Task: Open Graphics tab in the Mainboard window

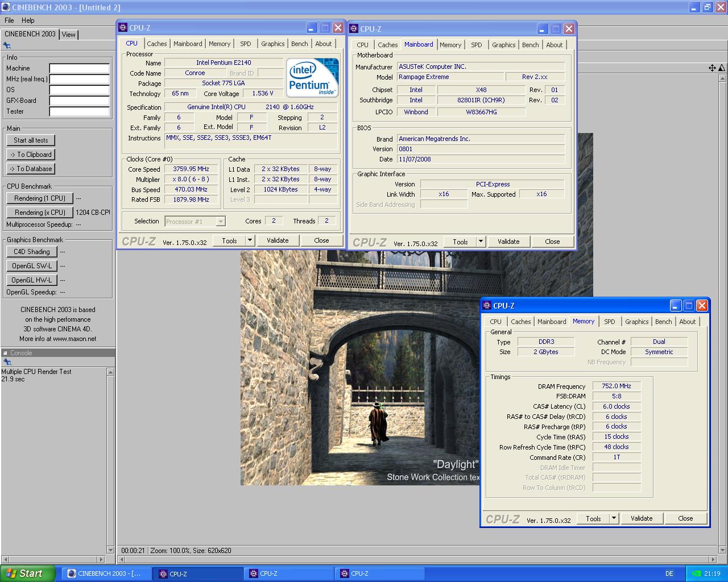Action: 504,45
